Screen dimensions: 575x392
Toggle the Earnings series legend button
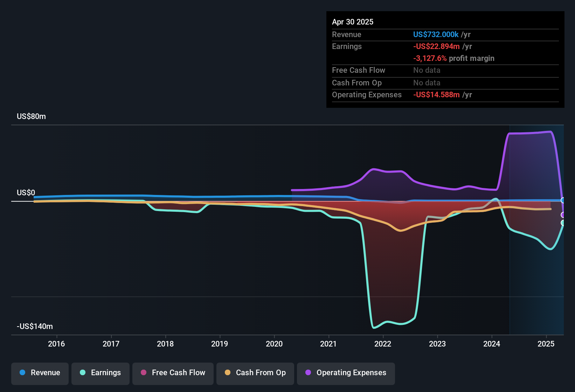[101, 373]
